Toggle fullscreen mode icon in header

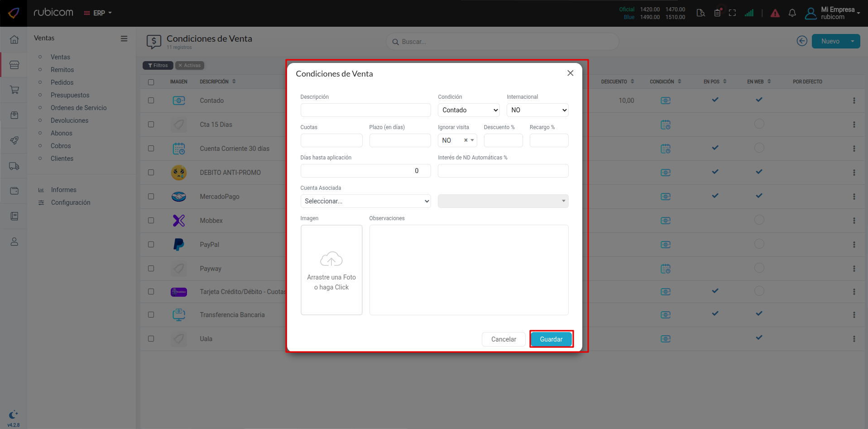click(732, 13)
